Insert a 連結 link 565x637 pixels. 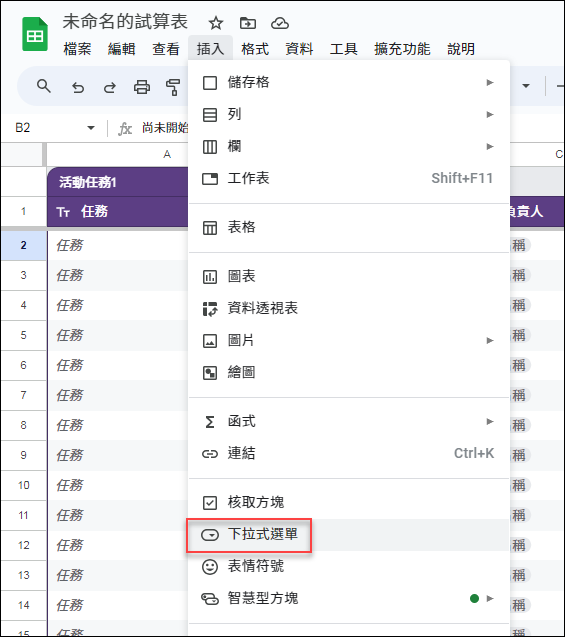pos(349,453)
